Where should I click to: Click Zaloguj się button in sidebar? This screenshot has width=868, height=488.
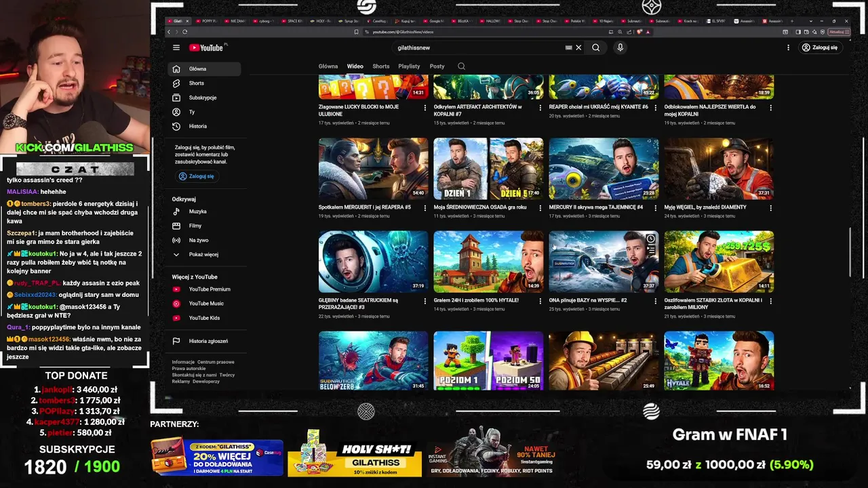click(x=197, y=176)
